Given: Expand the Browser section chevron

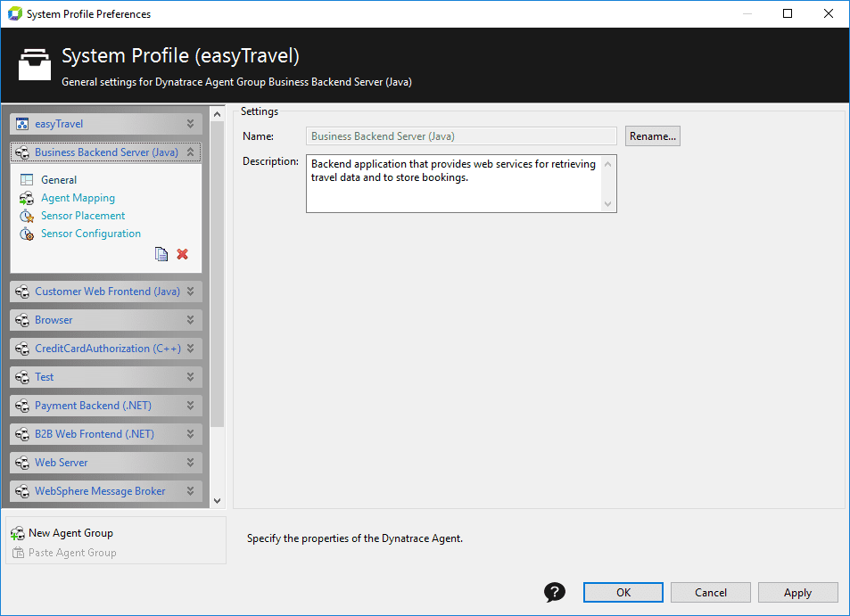Looking at the screenshot, I should coord(190,320).
